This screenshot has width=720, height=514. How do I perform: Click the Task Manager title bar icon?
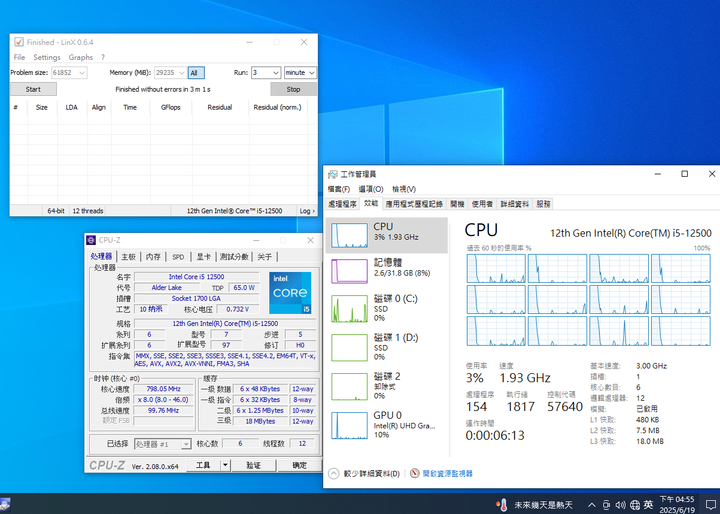click(x=332, y=174)
